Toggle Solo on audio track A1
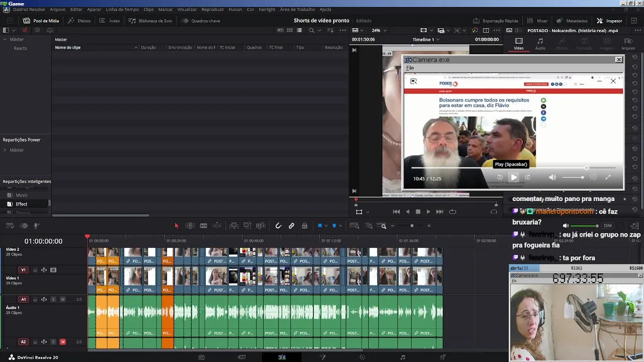Image resolution: width=644 pixels, height=362 pixels. click(53, 299)
